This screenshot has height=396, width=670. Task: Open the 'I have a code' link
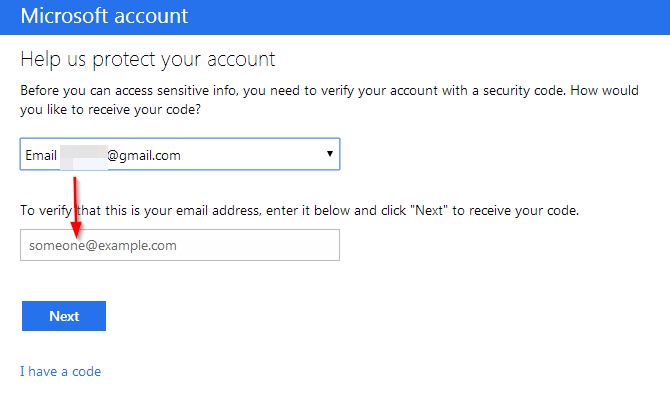click(61, 372)
